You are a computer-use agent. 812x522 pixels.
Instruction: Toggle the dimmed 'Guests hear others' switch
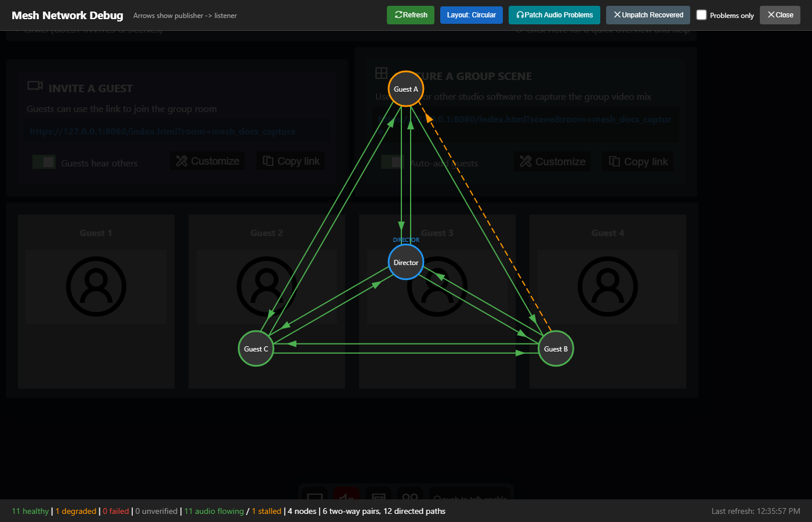pyautogui.click(x=44, y=162)
